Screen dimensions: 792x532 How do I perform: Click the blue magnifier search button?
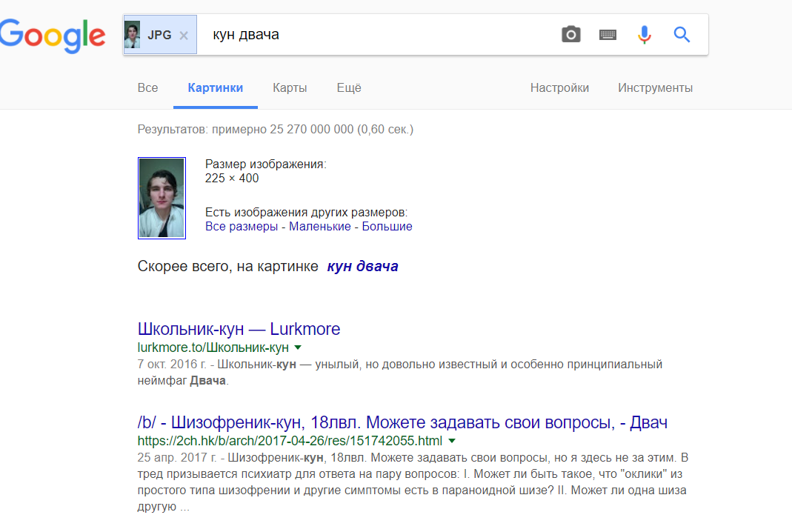[x=682, y=34]
